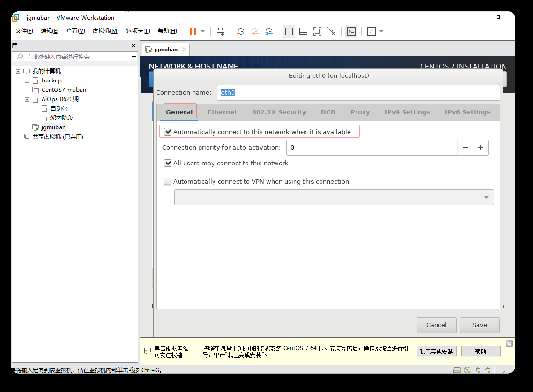533x392 pixels.
Task: Open the 虚拟机(M) menu
Action: [x=105, y=31]
